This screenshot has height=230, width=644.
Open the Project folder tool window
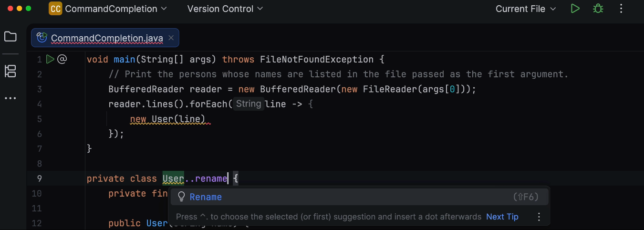[10, 37]
